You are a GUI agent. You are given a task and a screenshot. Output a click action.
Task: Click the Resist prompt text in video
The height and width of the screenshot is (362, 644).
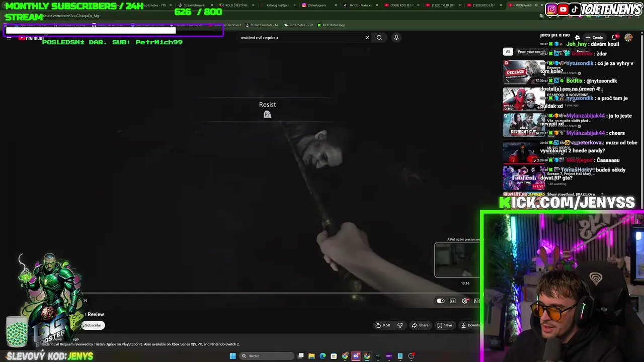(267, 105)
